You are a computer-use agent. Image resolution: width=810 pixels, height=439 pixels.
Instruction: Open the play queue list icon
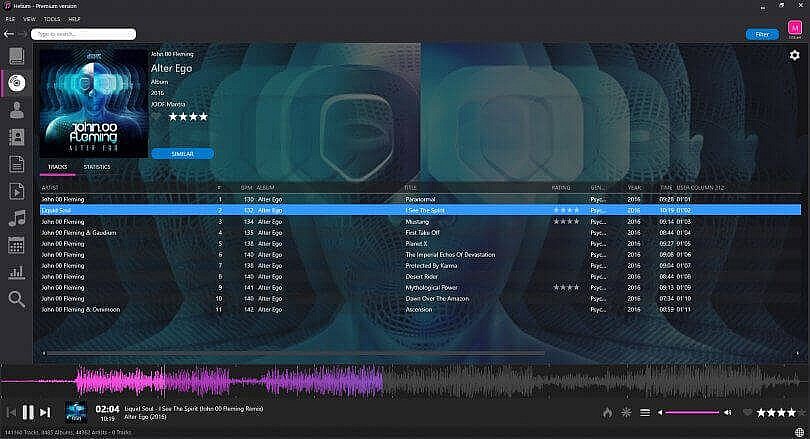[645, 413]
